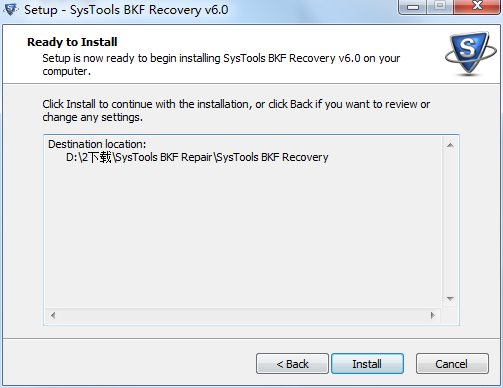Abort setup with the Cancel button

click(452, 364)
